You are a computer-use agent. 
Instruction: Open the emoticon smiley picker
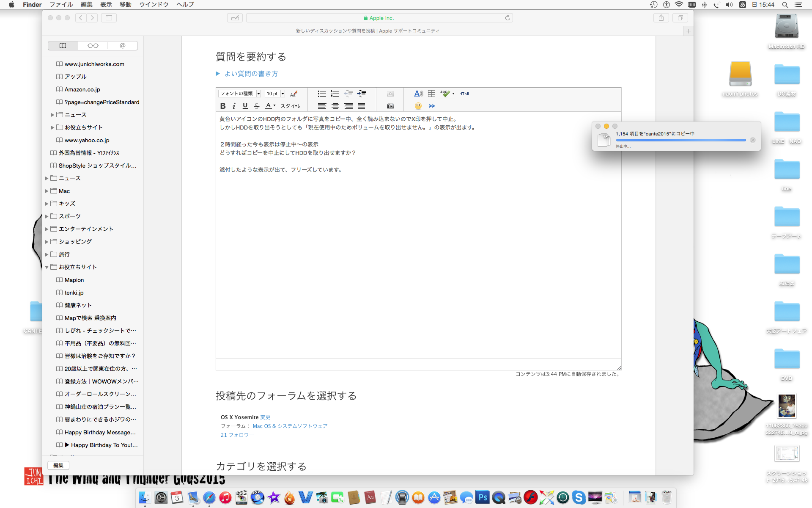coord(418,106)
